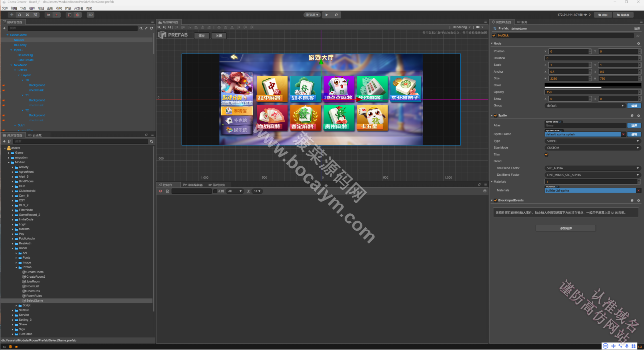
Task: Collapse the Room folder in assets
Action: tap(13, 248)
